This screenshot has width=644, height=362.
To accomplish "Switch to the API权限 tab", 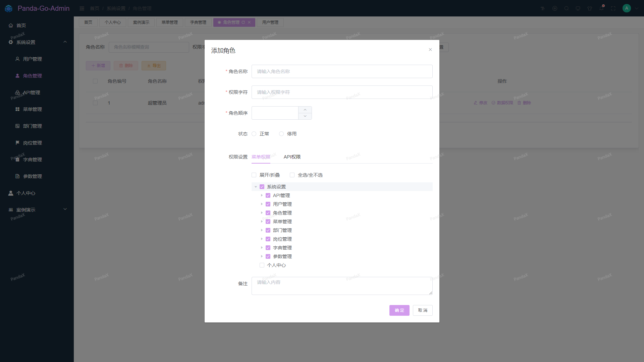I will (292, 157).
